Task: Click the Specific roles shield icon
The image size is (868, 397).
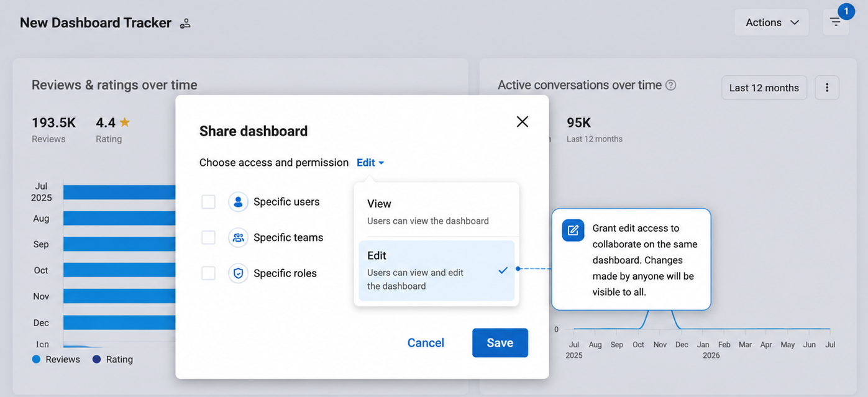Action: point(238,273)
